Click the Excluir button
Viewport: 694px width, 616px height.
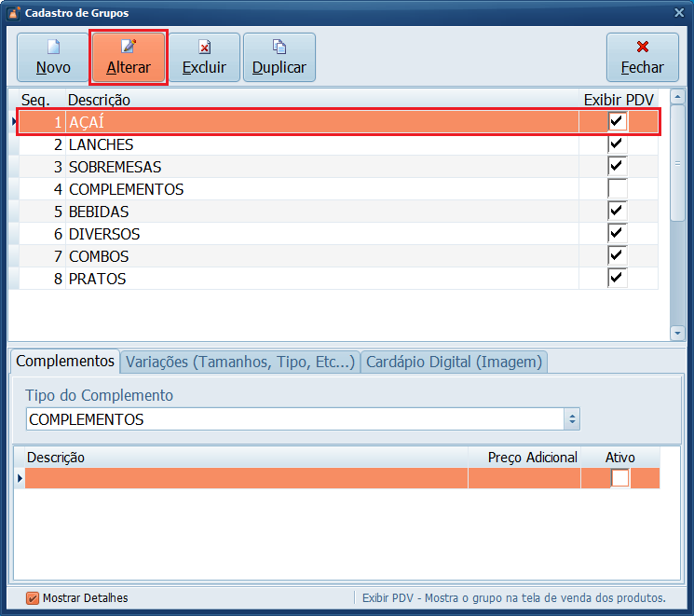204,58
